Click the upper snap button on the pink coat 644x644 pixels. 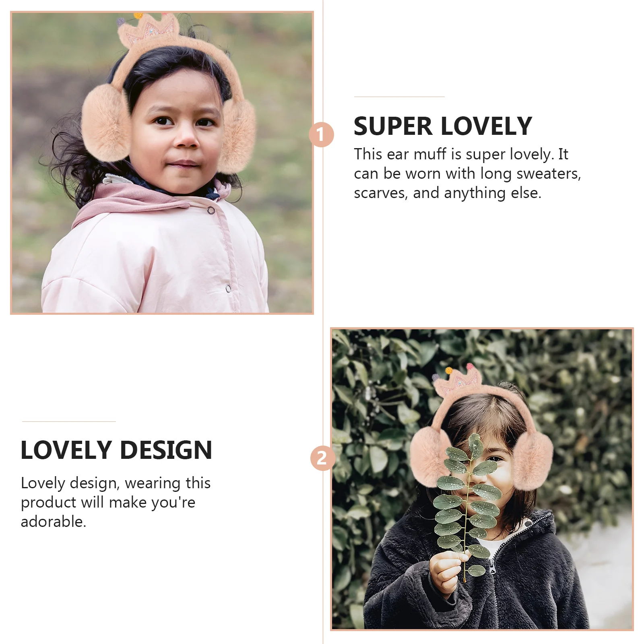click(211, 211)
